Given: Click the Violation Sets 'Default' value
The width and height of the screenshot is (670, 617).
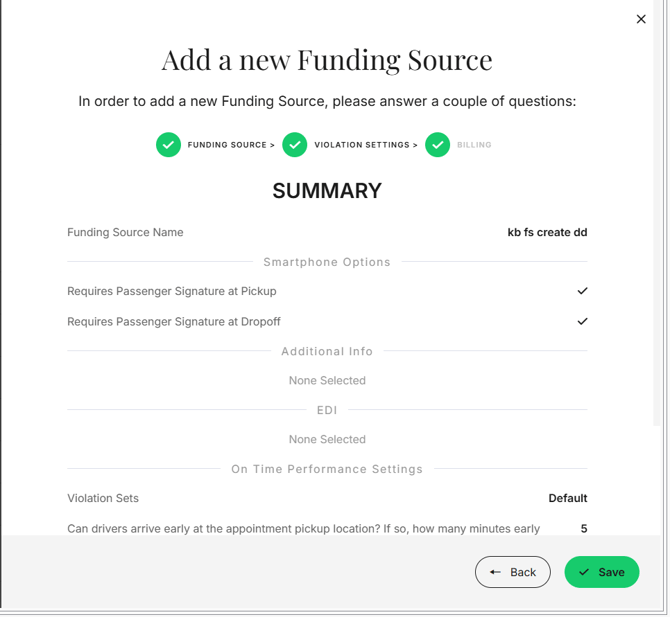Looking at the screenshot, I should [567, 498].
